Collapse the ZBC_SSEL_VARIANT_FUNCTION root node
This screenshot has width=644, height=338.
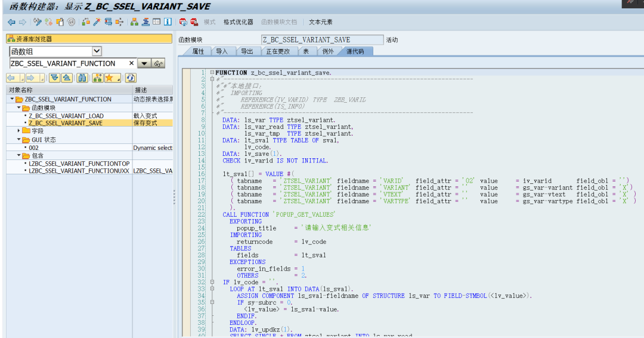click(x=12, y=99)
